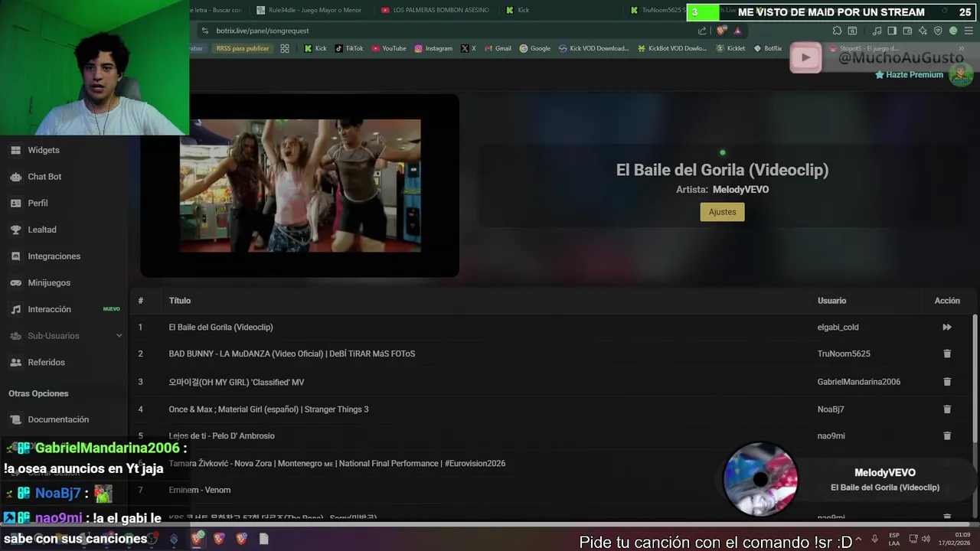Expand the Sub-Usuarios sidebar group
Screen dimensions: 980x551
pyautogui.click(x=65, y=336)
